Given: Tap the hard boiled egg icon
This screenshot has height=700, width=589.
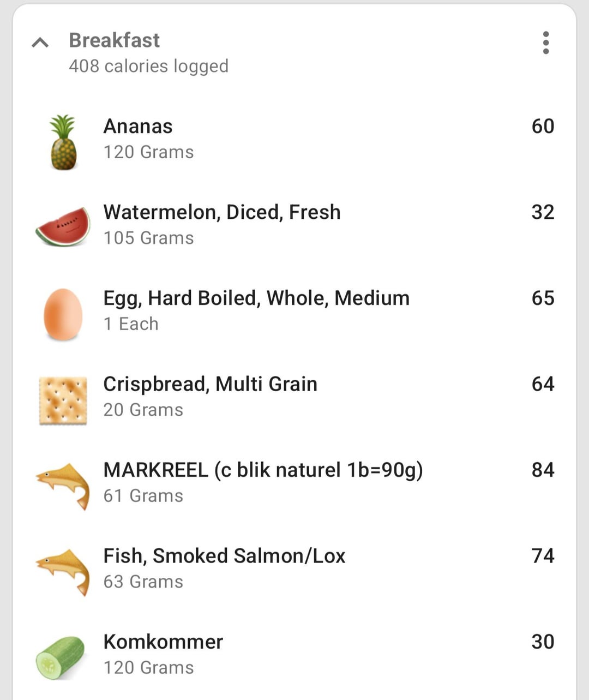Looking at the screenshot, I should [63, 314].
